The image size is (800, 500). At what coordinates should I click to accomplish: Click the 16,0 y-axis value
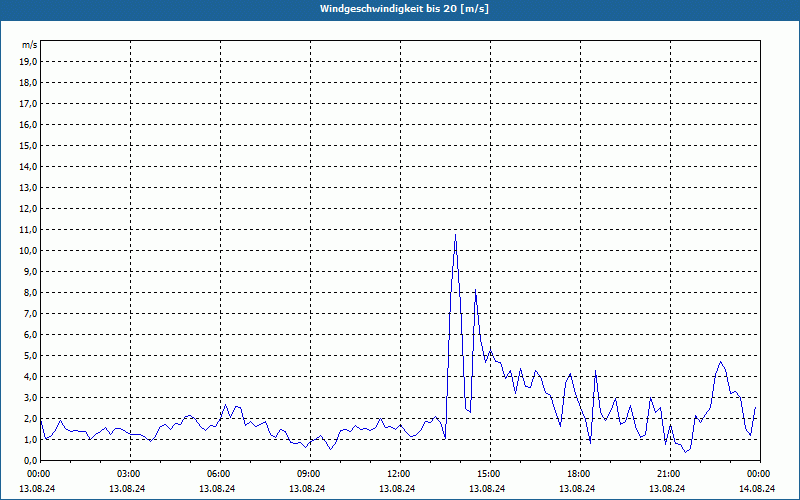tap(28, 124)
